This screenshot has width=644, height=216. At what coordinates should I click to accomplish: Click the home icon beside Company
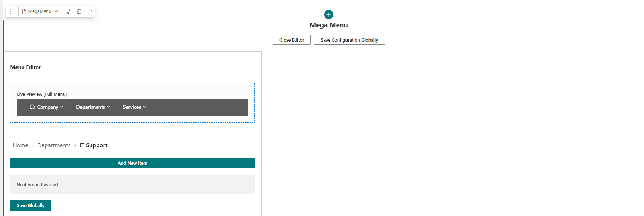coord(32,107)
